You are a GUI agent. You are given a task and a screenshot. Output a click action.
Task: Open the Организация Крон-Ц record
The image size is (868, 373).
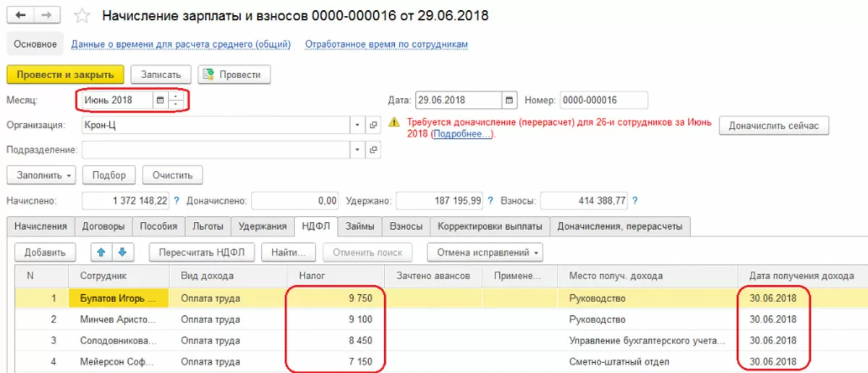click(x=373, y=125)
